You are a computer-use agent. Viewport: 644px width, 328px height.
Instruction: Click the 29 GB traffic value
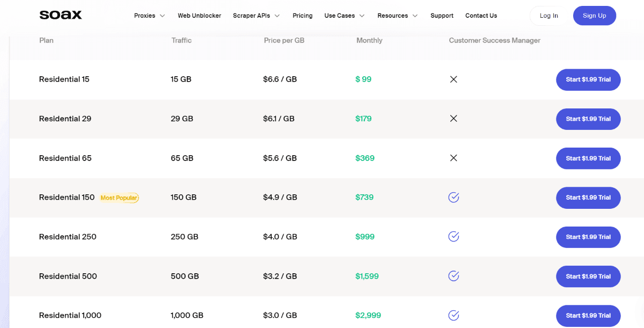(x=182, y=119)
